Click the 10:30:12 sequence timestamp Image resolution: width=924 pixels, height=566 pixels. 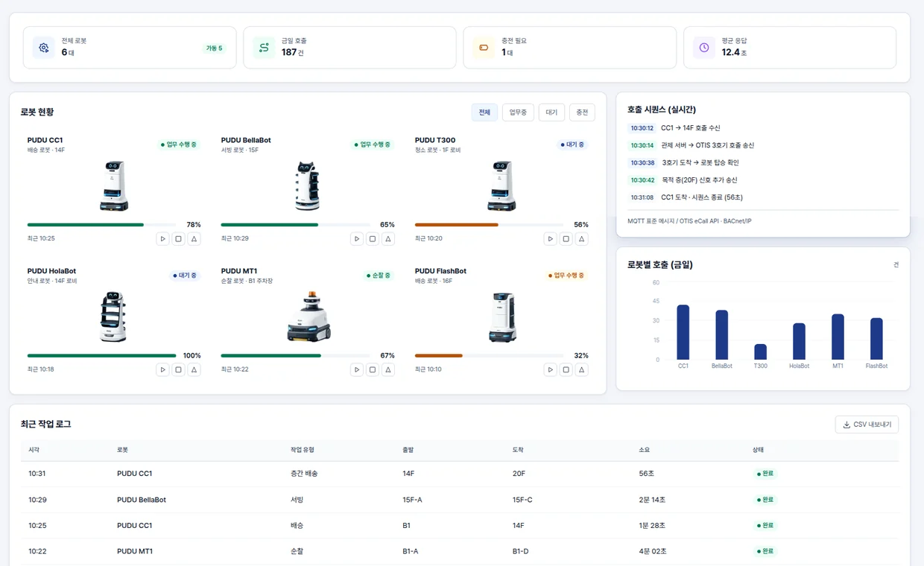(642, 128)
